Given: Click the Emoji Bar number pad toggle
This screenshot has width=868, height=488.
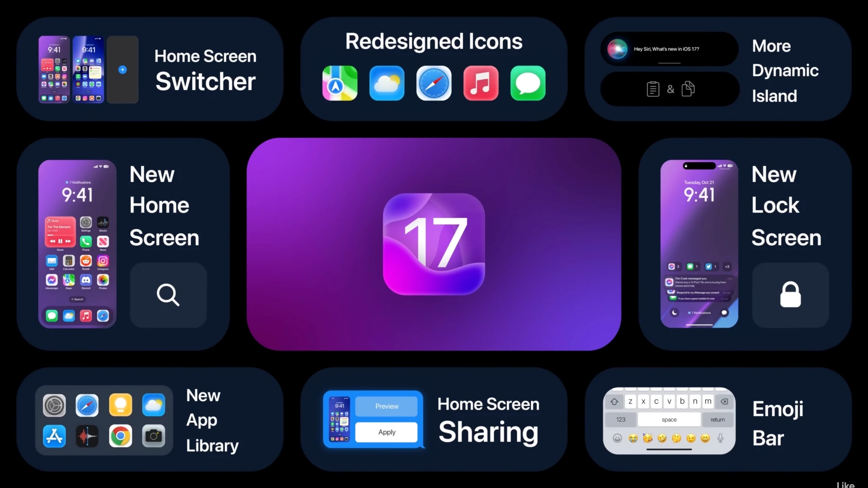Looking at the screenshot, I should point(621,419).
